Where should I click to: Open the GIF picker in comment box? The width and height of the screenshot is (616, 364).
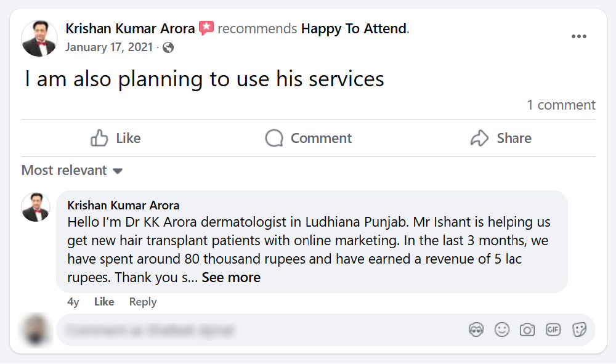[x=553, y=330]
